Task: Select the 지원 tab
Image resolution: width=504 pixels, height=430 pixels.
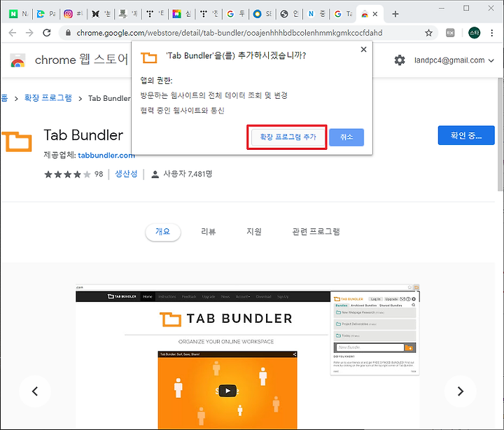Action: coord(254,232)
